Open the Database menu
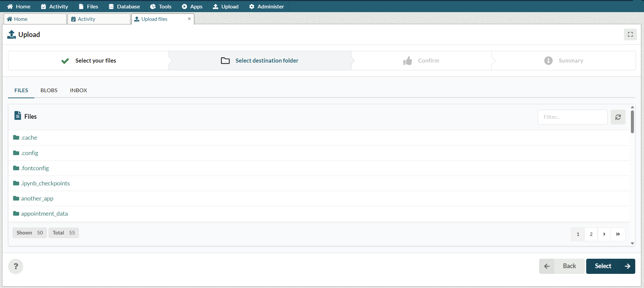The width and height of the screenshot is (644, 288). coord(124,6)
